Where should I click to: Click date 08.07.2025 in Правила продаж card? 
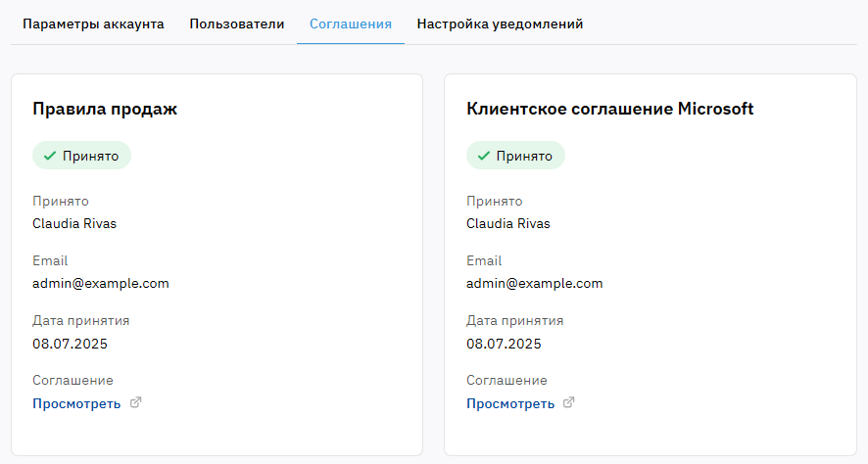[x=70, y=344]
